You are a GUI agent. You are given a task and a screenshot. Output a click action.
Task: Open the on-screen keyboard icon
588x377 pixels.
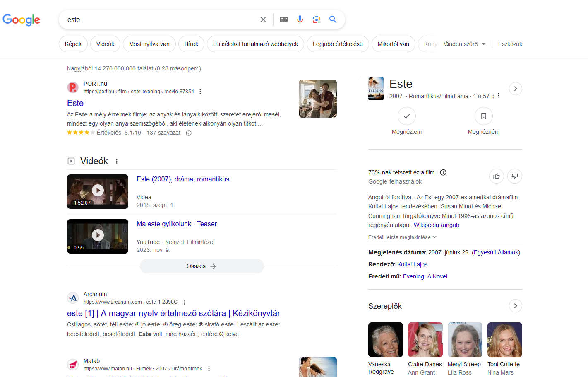283,19
